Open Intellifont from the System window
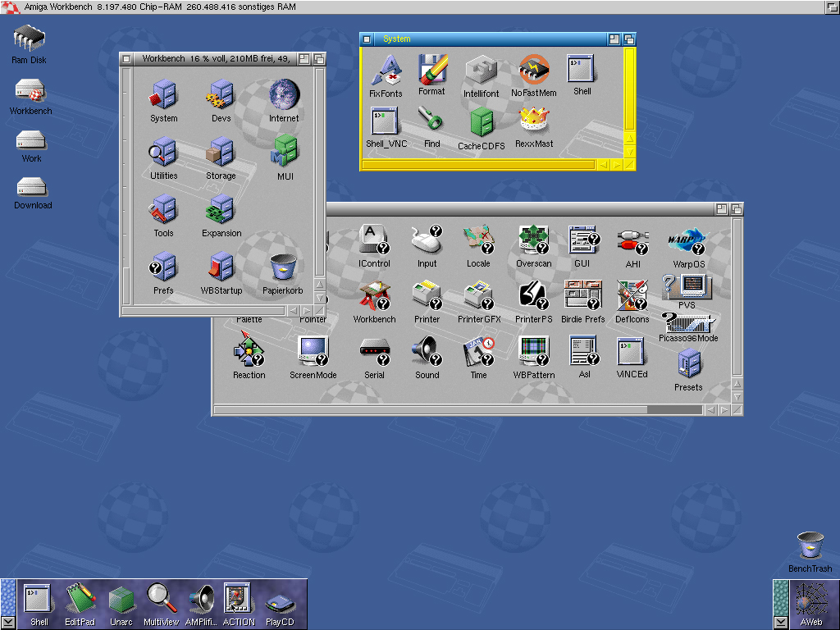840x630 pixels. (481, 74)
